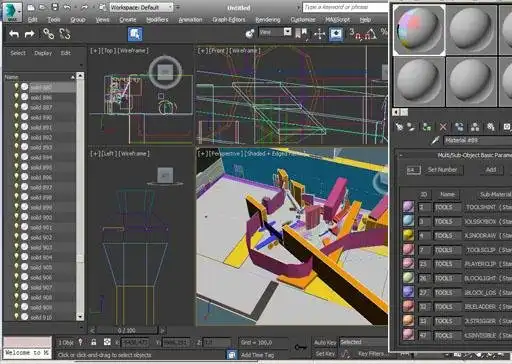This screenshot has width=512, height=364.
Task: Click the Auto Key button
Action: coord(325,342)
